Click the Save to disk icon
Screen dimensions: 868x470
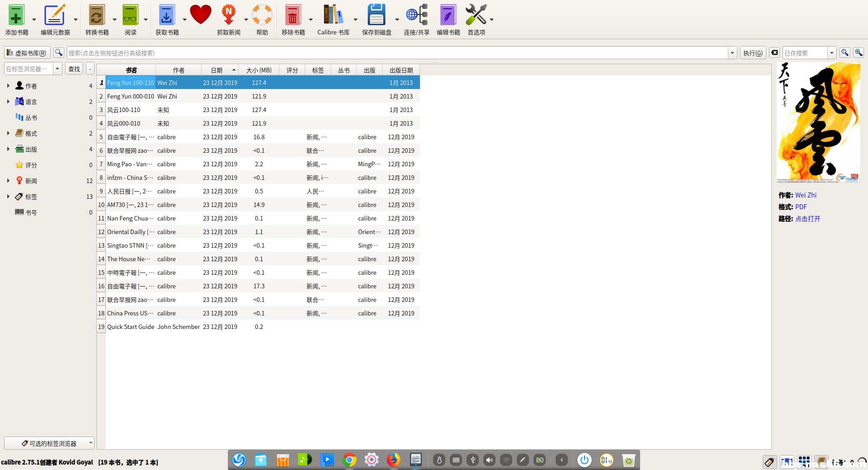[376, 15]
